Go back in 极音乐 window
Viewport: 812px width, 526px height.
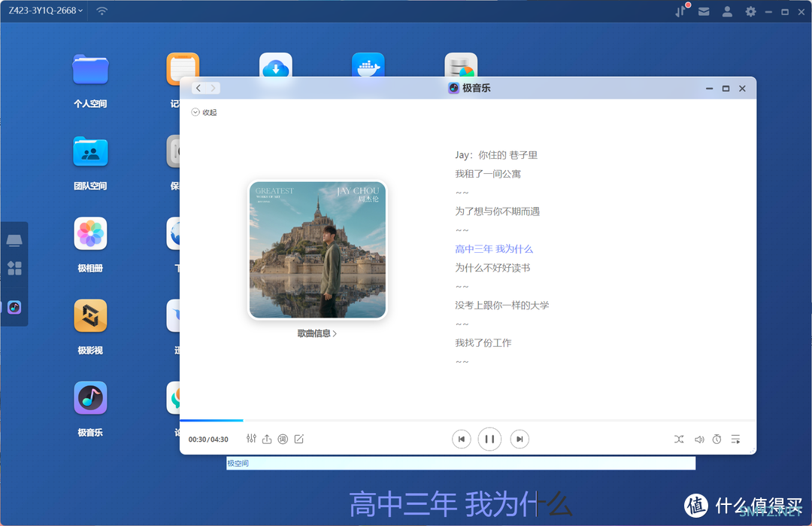click(198, 88)
